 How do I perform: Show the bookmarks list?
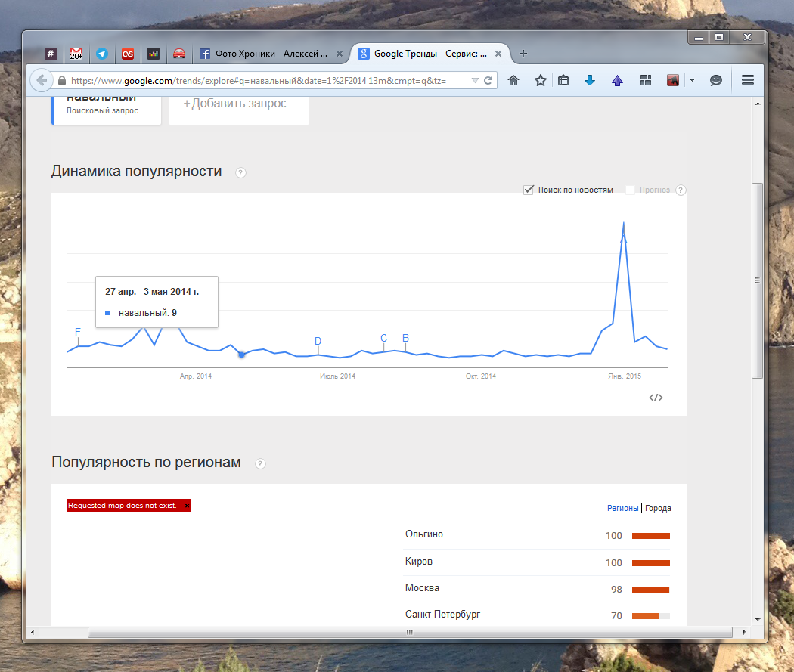[563, 80]
